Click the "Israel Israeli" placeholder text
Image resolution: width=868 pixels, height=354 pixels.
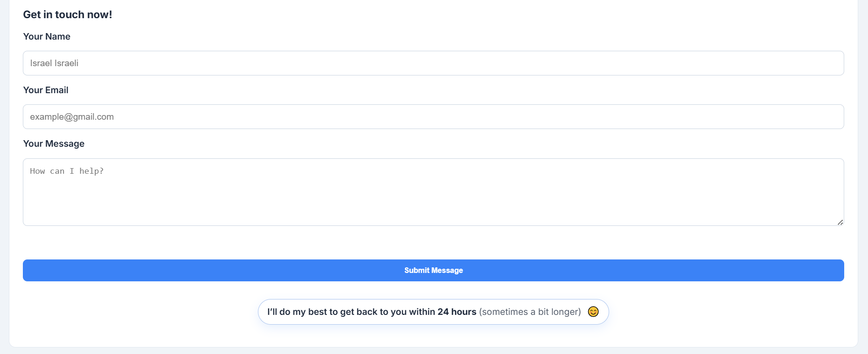[54, 63]
